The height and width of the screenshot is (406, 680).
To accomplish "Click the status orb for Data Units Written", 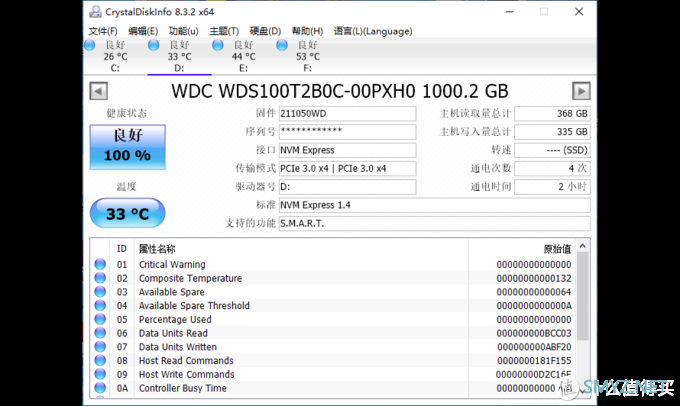I will (x=100, y=347).
